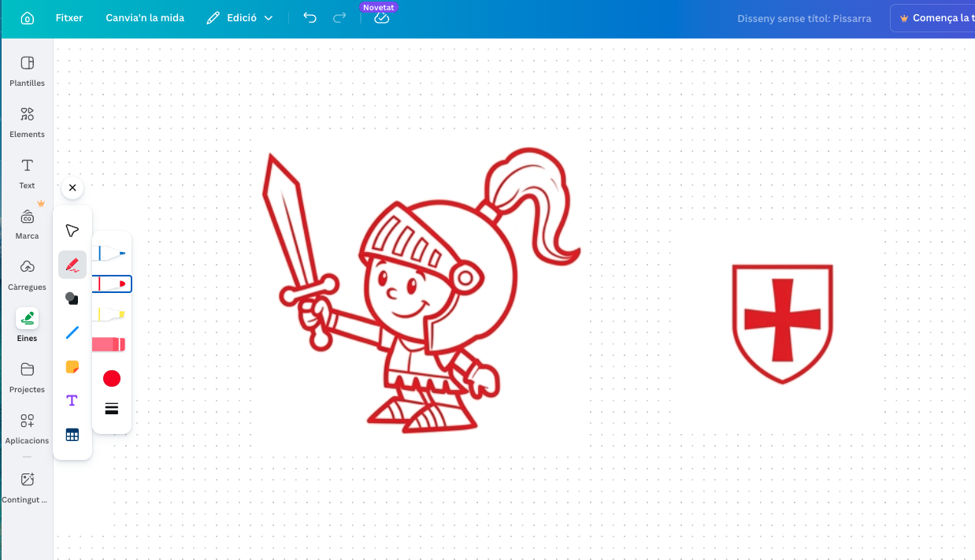This screenshot has height=560, width=975.
Task: Open the Fitxer menu
Action: [x=69, y=17]
